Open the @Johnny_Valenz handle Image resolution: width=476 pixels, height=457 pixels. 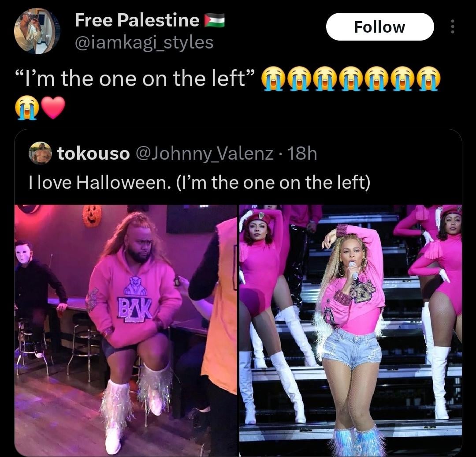pyautogui.click(x=205, y=153)
